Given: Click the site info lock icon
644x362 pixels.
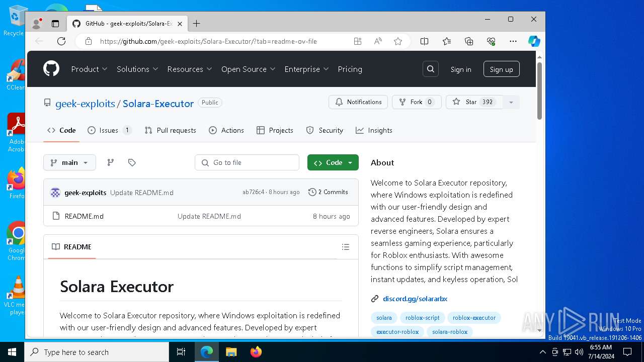Looking at the screenshot, I should (89, 41).
